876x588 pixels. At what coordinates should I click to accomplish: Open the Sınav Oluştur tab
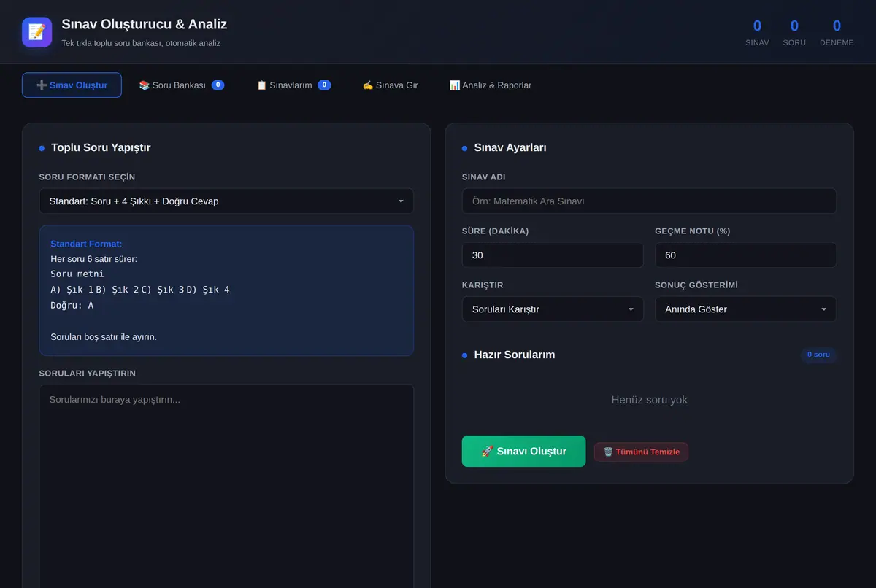pyautogui.click(x=72, y=85)
